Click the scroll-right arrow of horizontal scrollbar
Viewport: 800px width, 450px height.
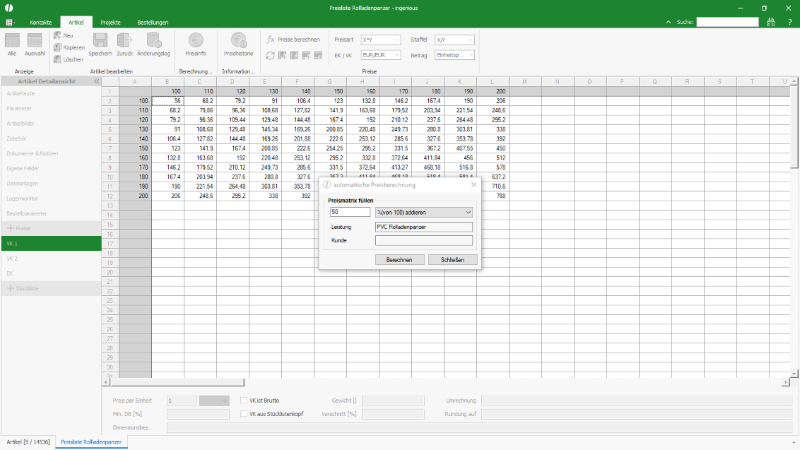coord(786,382)
